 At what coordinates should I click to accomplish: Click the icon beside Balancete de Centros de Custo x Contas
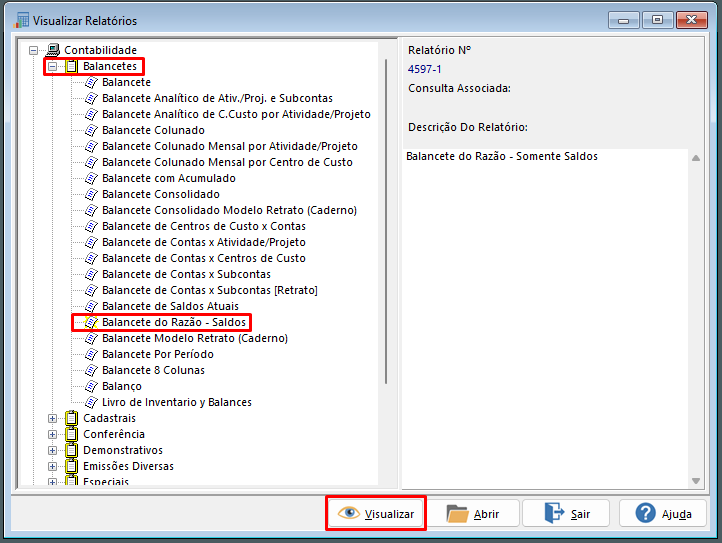coord(91,226)
